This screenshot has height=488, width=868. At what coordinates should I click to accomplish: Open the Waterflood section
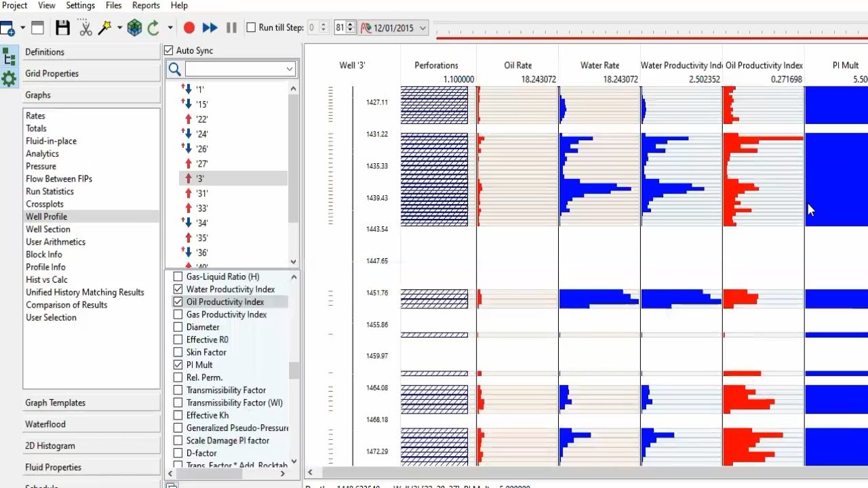(92, 424)
